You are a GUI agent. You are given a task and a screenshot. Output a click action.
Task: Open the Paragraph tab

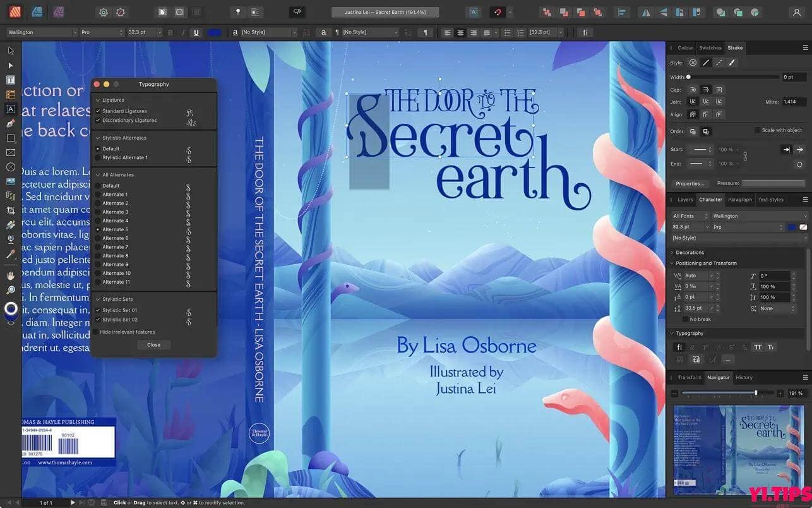click(740, 200)
